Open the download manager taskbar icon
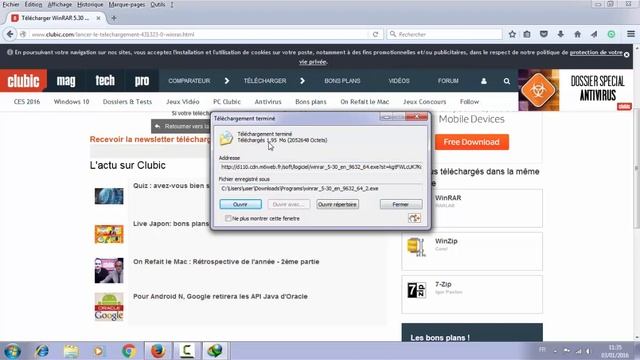This screenshot has height=360, width=640. [x=215, y=351]
